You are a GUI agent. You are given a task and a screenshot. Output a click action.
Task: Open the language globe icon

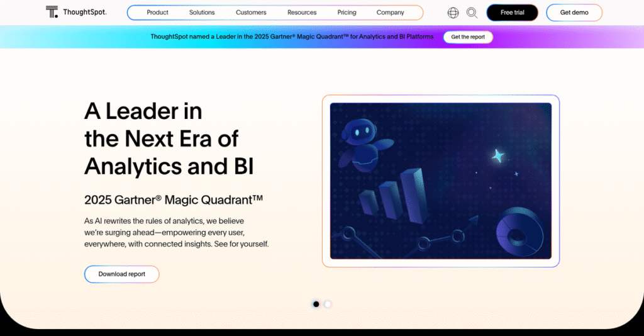[x=453, y=13]
